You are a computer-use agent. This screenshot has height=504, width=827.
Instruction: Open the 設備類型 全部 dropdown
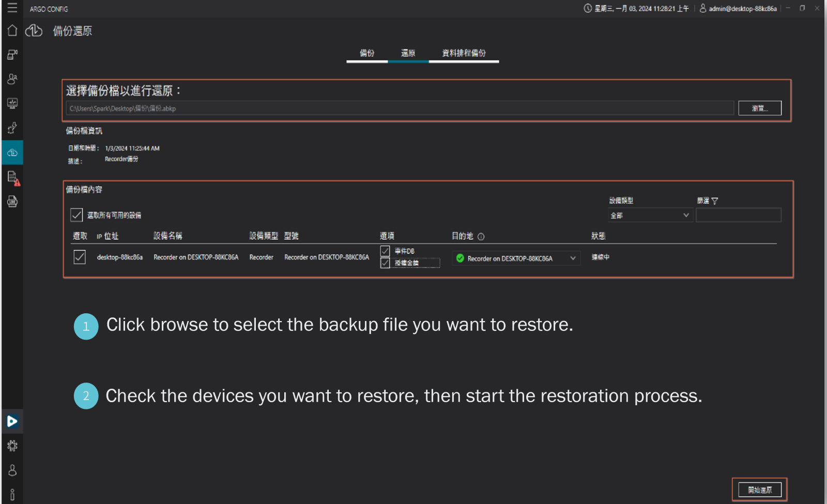click(x=650, y=215)
